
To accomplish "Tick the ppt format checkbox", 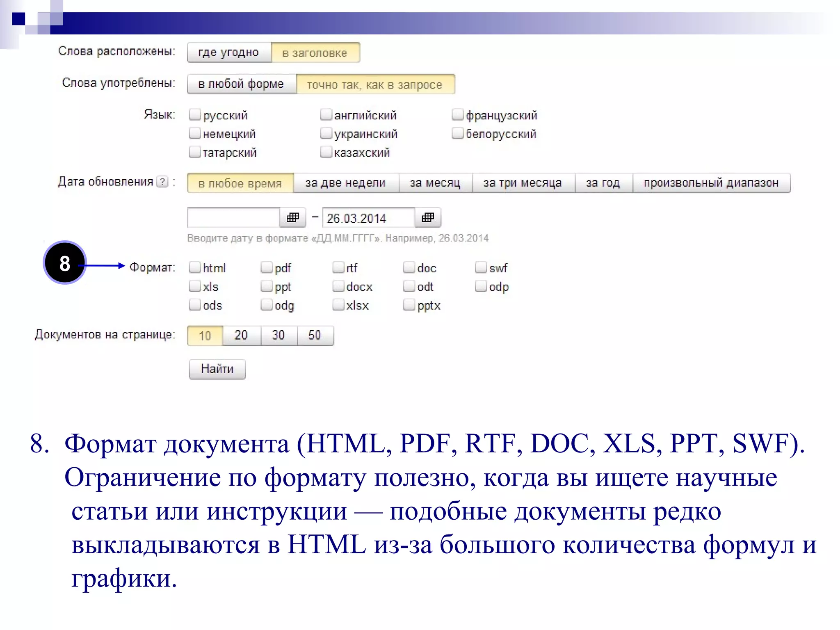I will click(267, 286).
